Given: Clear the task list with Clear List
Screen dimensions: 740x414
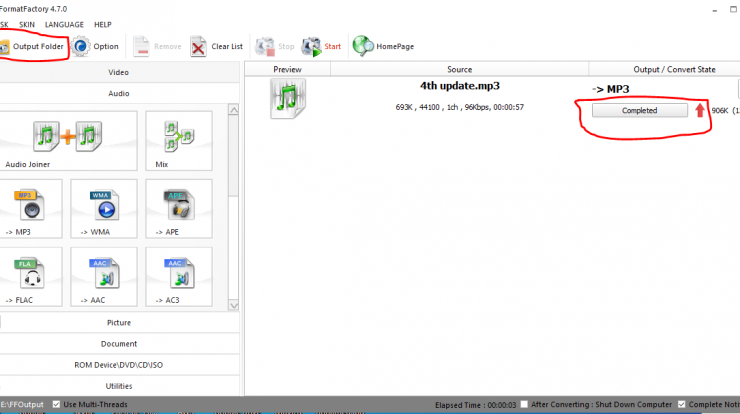Looking at the screenshot, I should pos(217,46).
